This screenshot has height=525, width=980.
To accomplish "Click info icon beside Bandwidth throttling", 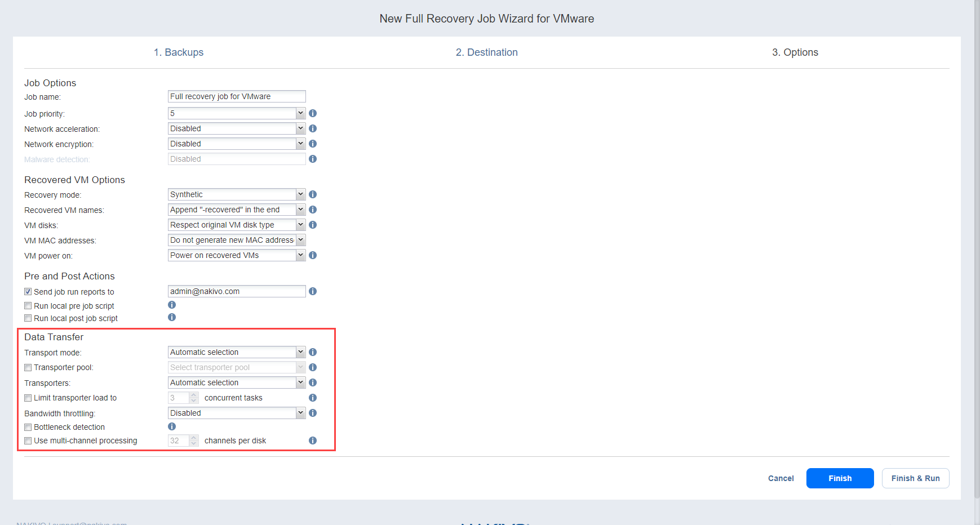I will (x=313, y=413).
